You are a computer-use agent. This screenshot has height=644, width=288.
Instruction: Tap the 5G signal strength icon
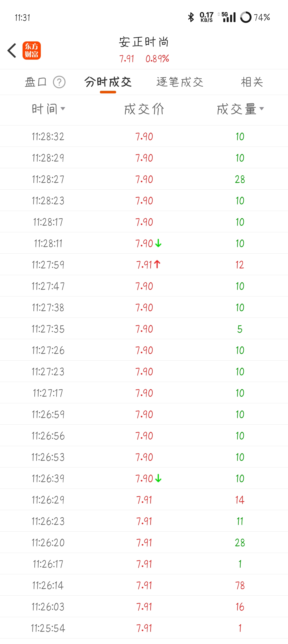coord(229,17)
